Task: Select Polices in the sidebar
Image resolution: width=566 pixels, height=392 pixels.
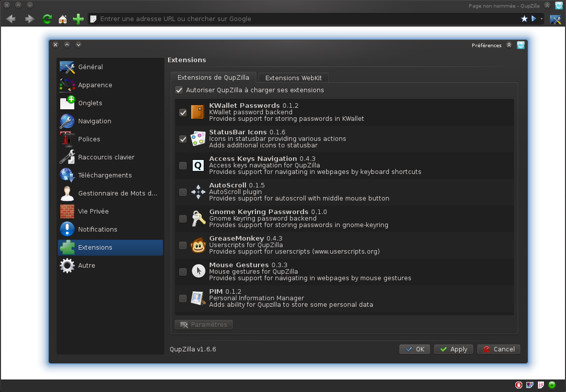Action: click(x=110, y=139)
